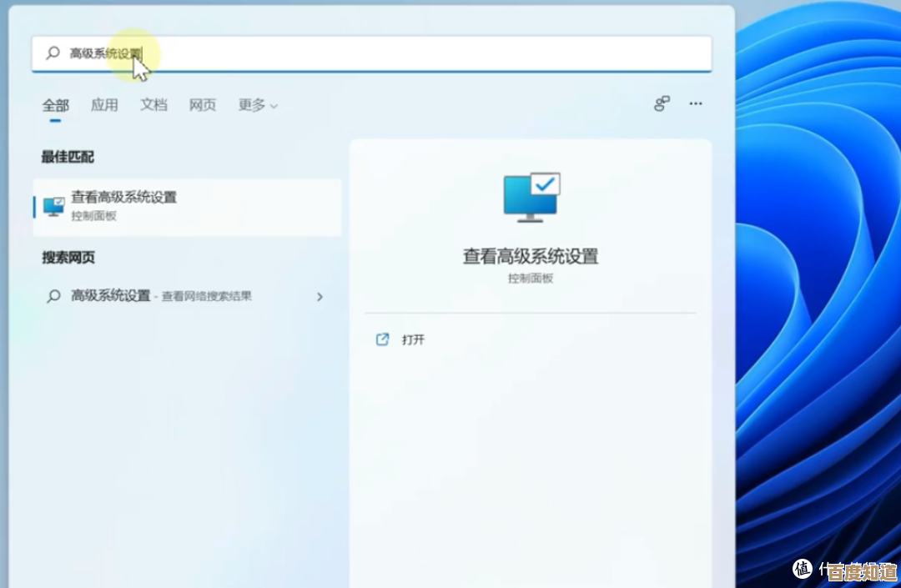This screenshot has height=588, width=901.
Task: Click the feedback icon at top right
Action: 661,103
